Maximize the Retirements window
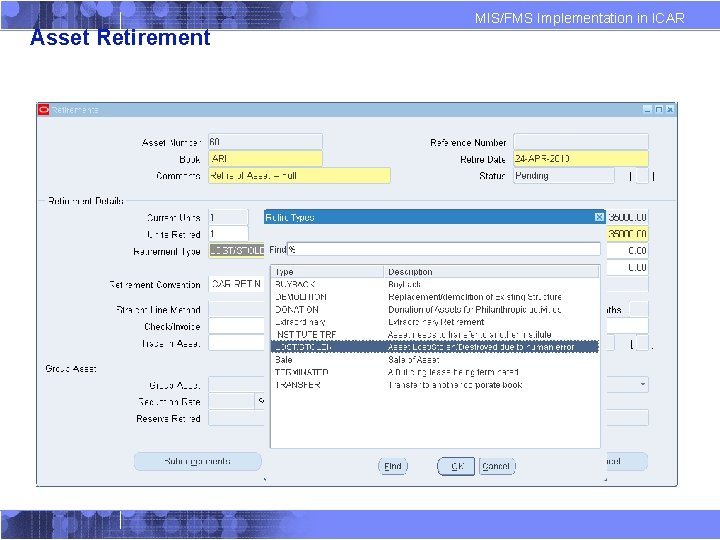720x540 pixels. pos(659,109)
